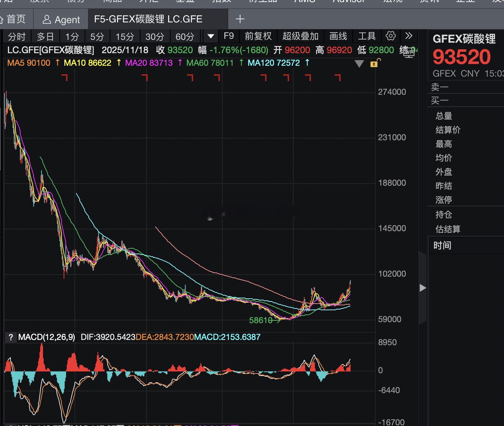Click the 58610 low price marker
504x426 pixels.
(x=261, y=320)
